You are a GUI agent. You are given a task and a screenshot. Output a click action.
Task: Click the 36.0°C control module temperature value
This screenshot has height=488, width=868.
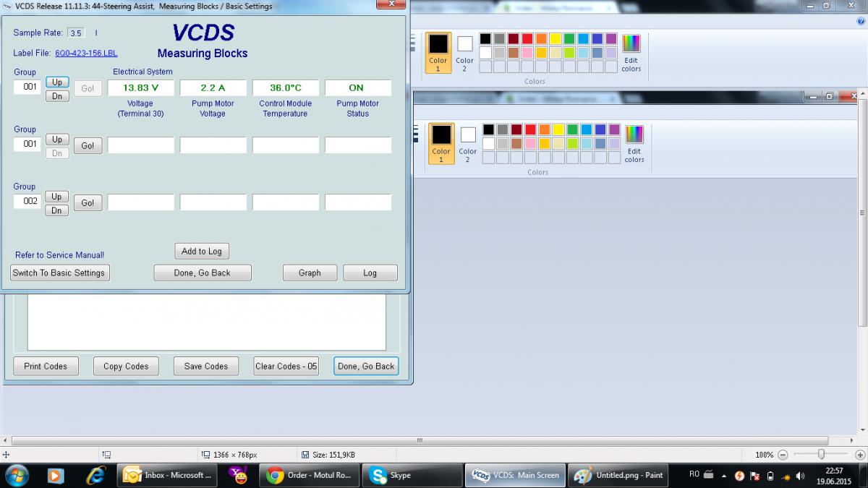tap(286, 87)
